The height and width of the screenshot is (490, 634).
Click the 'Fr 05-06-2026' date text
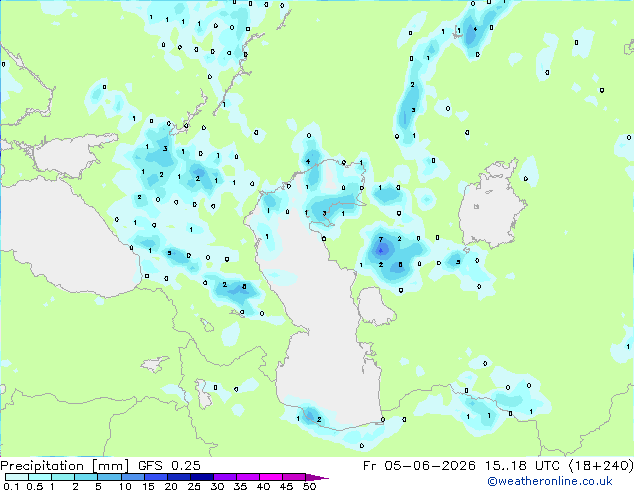[419, 466]
